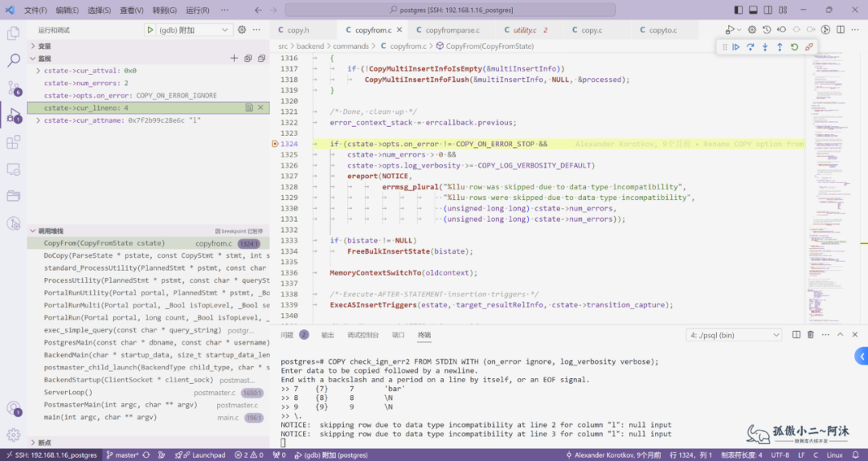Click Continue in the debug toolbar
This screenshot has height=461, width=868.
tap(735, 47)
